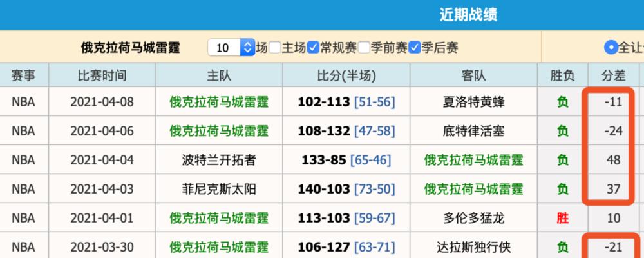Viewport: 644px width, 258px height.
Task: Click the 俄克拉荷马城雷霆 team name in filter bar
Action: coord(131,48)
